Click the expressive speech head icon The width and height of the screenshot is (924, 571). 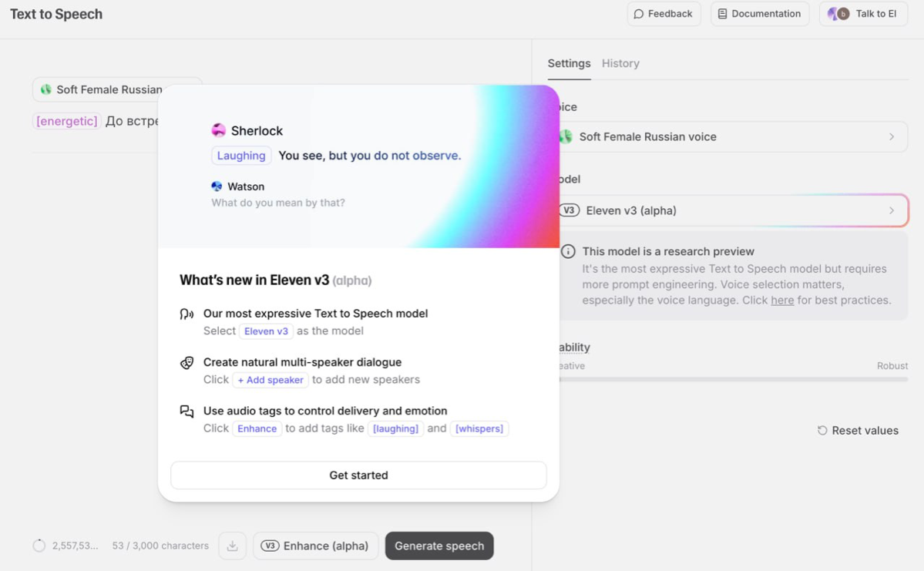[x=186, y=314]
